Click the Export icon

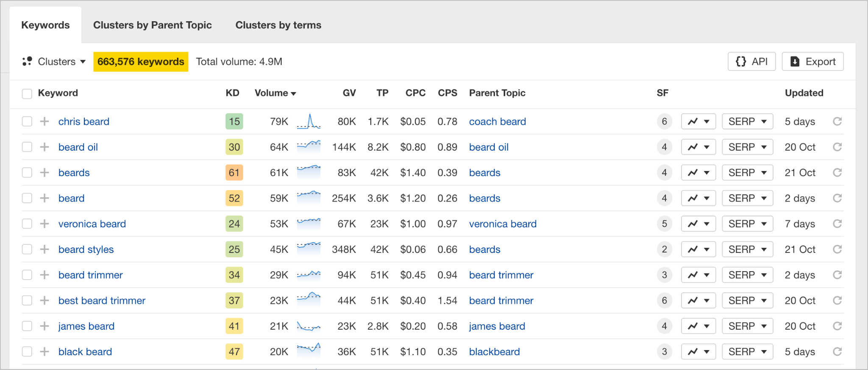795,62
